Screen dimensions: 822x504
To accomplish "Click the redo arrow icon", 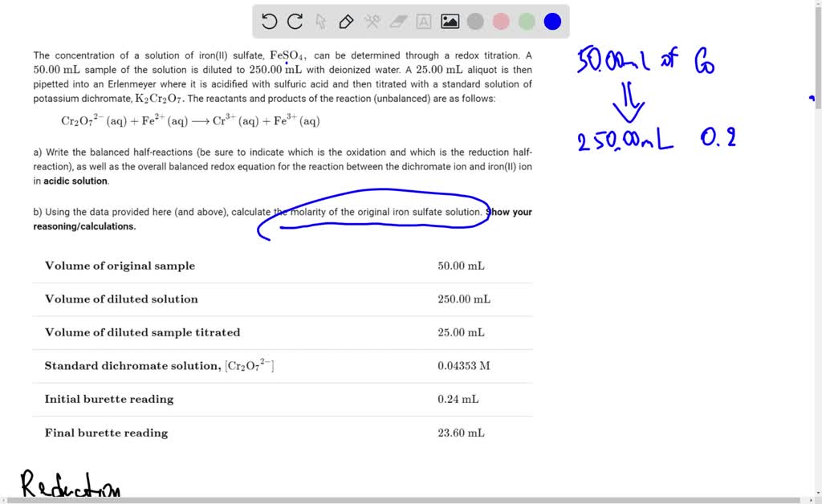I will 295,22.
